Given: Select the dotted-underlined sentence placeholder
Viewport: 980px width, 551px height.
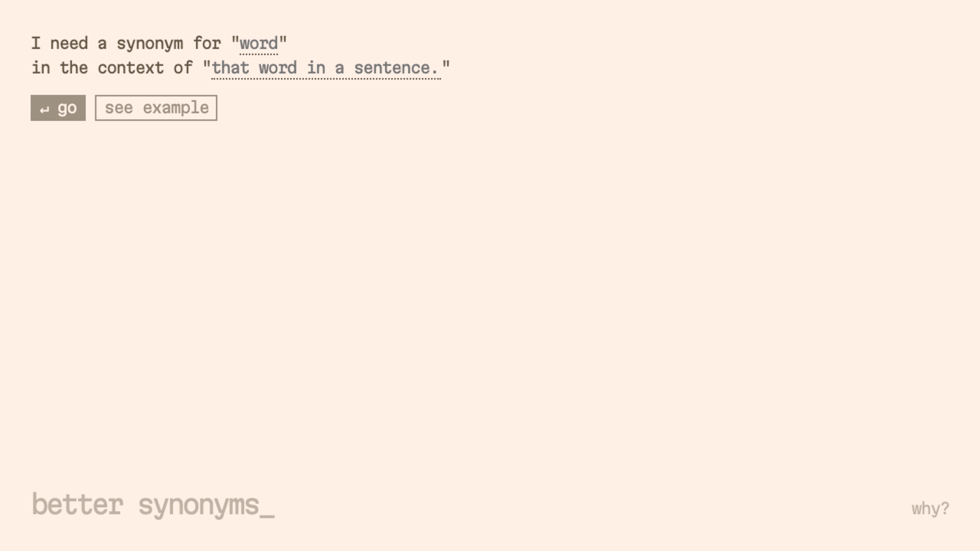Looking at the screenshot, I should 326,68.
